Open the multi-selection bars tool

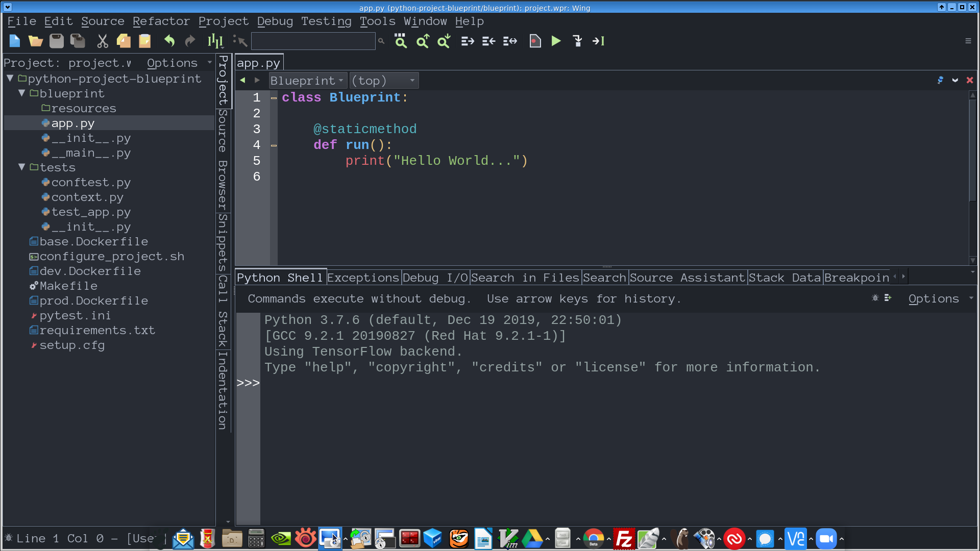point(215,41)
